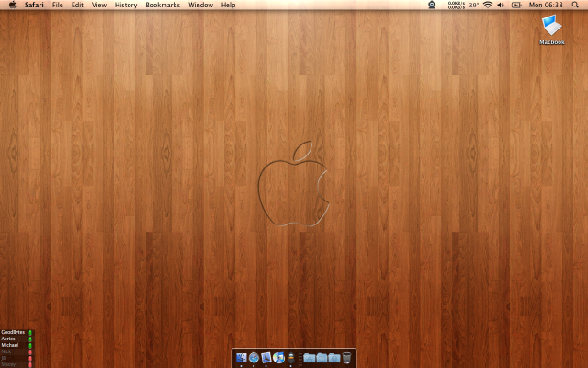Click the green status light beside GoodBytes
Image resolution: width=588 pixels, height=368 pixels.
coord(30,332)
